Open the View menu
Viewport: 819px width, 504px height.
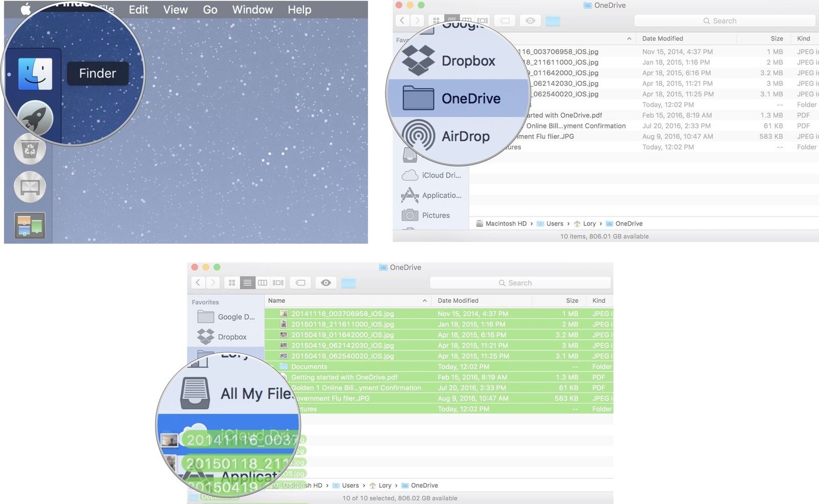175,9
